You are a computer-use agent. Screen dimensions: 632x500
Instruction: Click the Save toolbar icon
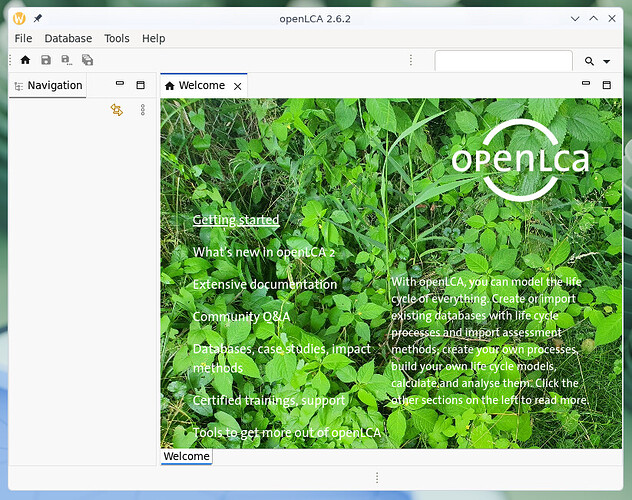[46, 60]
